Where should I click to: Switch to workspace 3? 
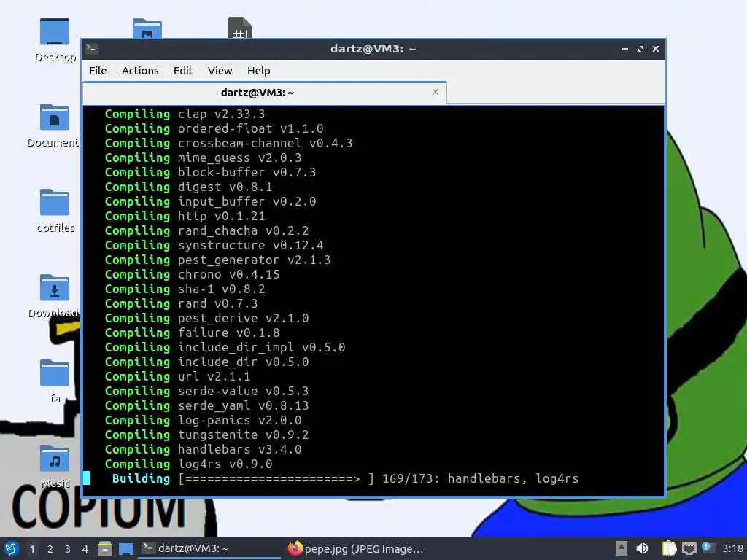click(68, 549)
